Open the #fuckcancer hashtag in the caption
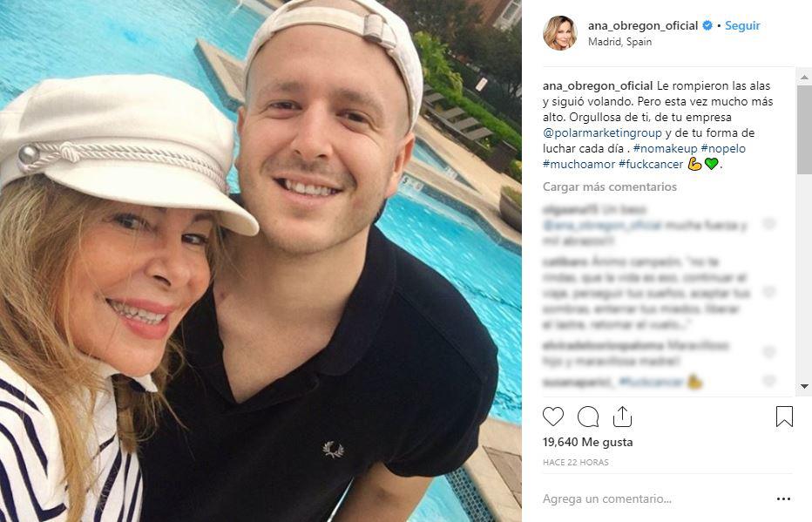812x522 pixels. [x=651, y=164]
